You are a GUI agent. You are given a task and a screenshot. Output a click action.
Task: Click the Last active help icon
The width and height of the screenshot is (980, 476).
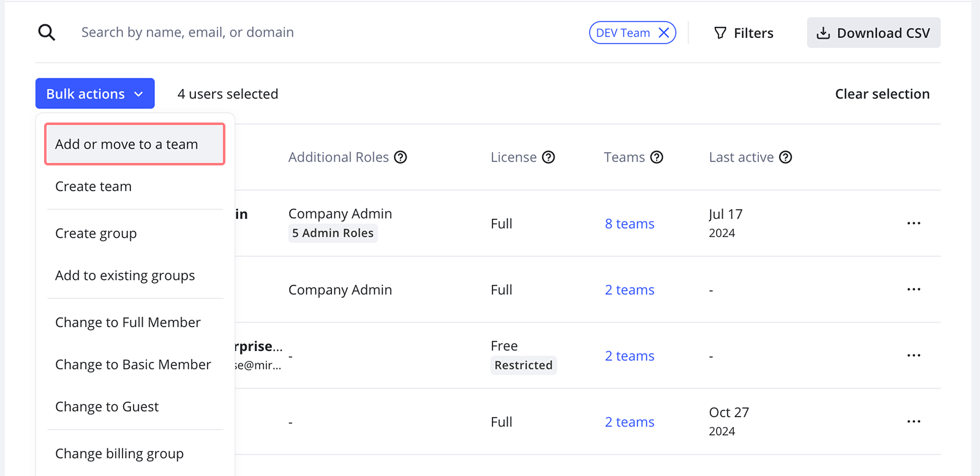785,157
